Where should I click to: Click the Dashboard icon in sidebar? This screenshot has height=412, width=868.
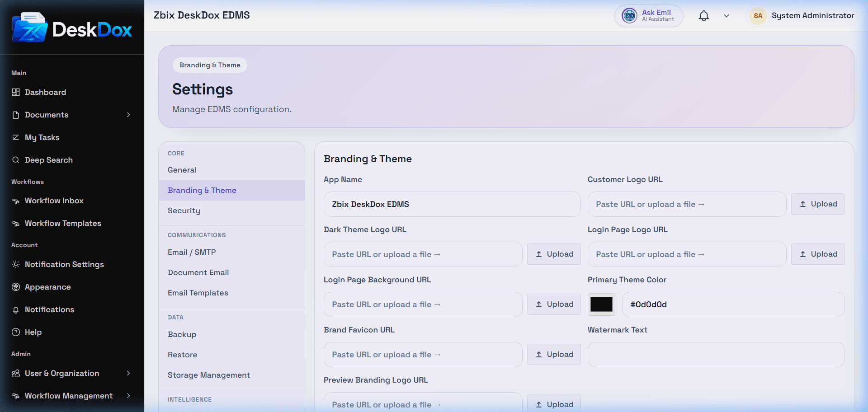16,92
